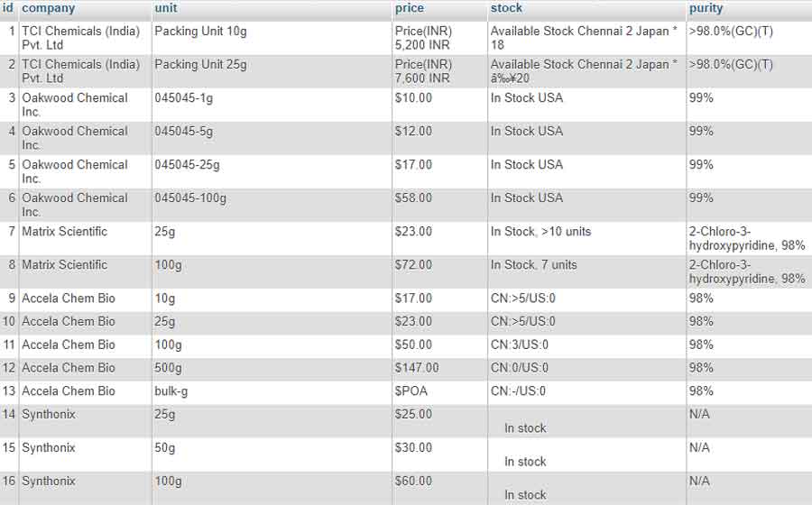The image size is (812, 505).
Task: Click the purity column header
Action: click(706, 8)
